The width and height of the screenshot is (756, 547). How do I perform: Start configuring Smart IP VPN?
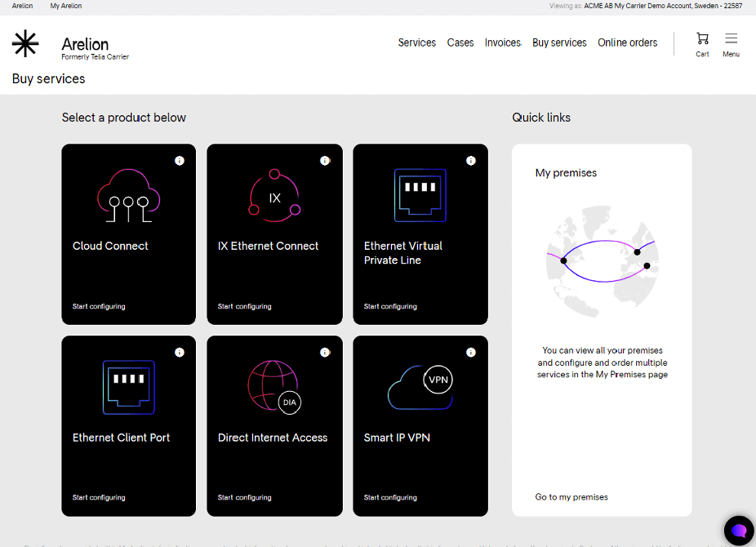(x=390, y=497)
